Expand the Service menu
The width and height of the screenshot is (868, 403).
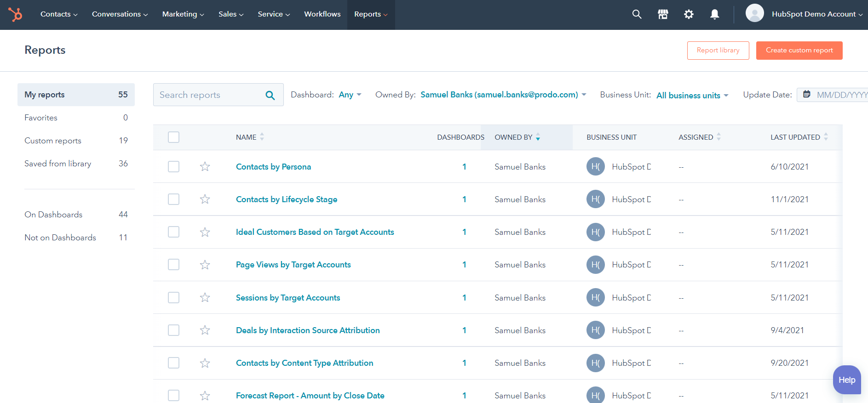pos(274,14)
